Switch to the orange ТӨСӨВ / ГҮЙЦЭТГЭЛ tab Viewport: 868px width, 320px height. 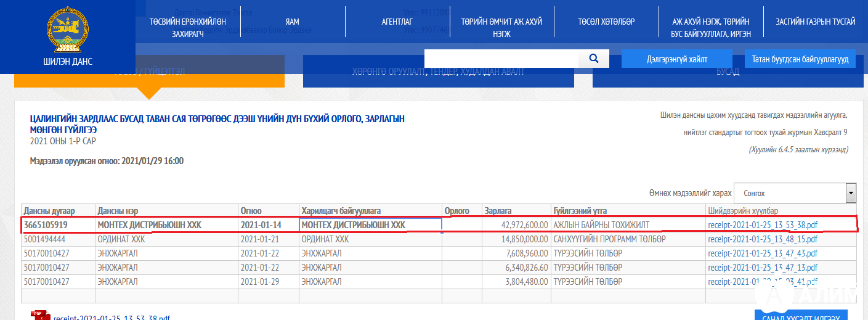pos(149,72)
